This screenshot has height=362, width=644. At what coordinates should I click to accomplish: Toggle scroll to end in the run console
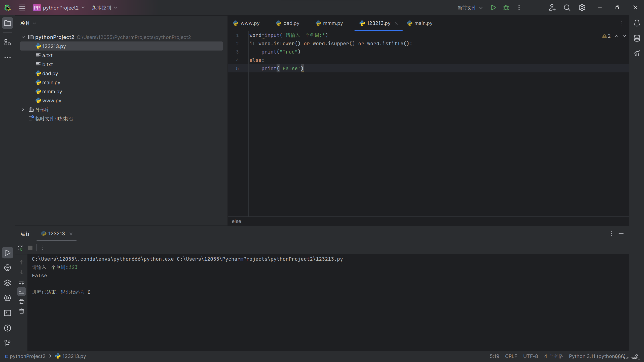point(22,292)
